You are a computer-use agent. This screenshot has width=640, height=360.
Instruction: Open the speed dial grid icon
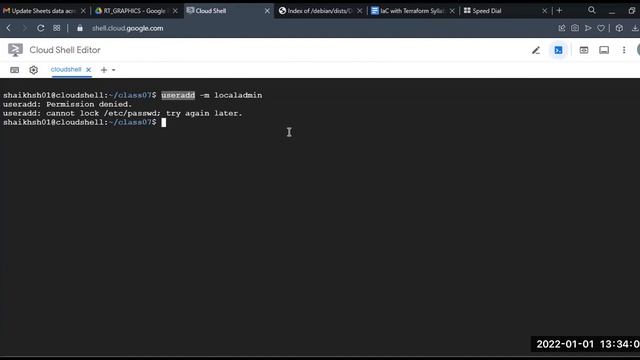coord(57,28)
